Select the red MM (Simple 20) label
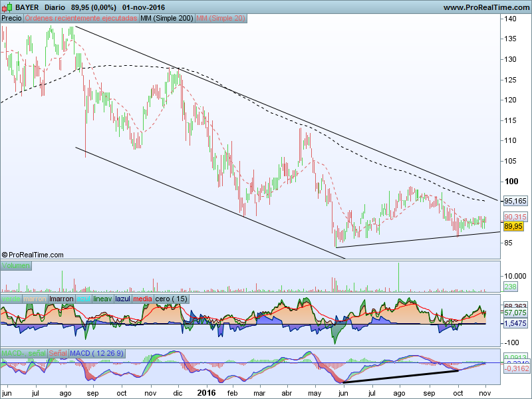Screen dimensions: 532x399 click(x=221, y=18)
